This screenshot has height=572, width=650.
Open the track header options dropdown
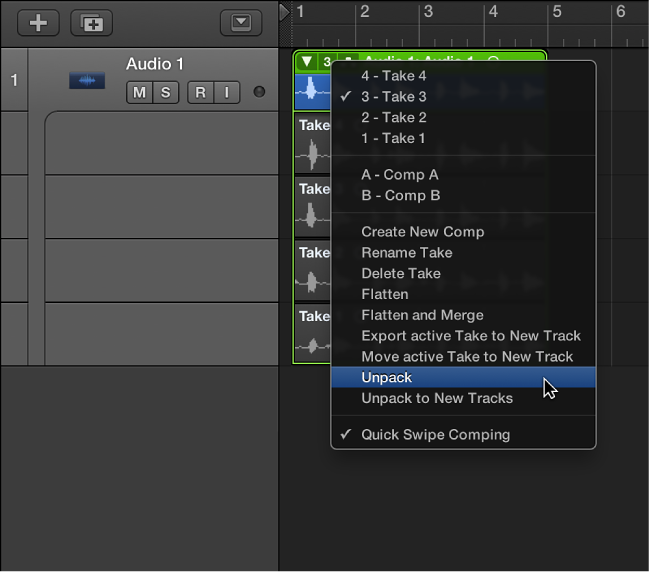pyautogui.click(x=240, y=23)
